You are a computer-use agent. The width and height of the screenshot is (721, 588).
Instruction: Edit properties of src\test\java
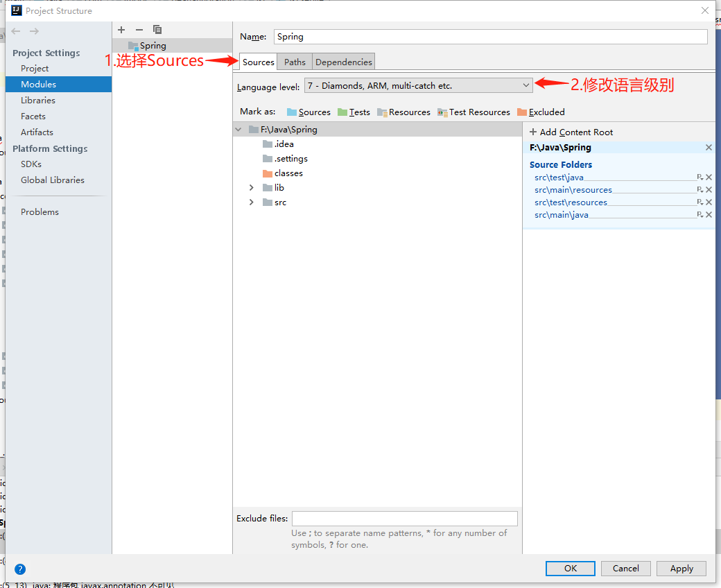point(700,178)
